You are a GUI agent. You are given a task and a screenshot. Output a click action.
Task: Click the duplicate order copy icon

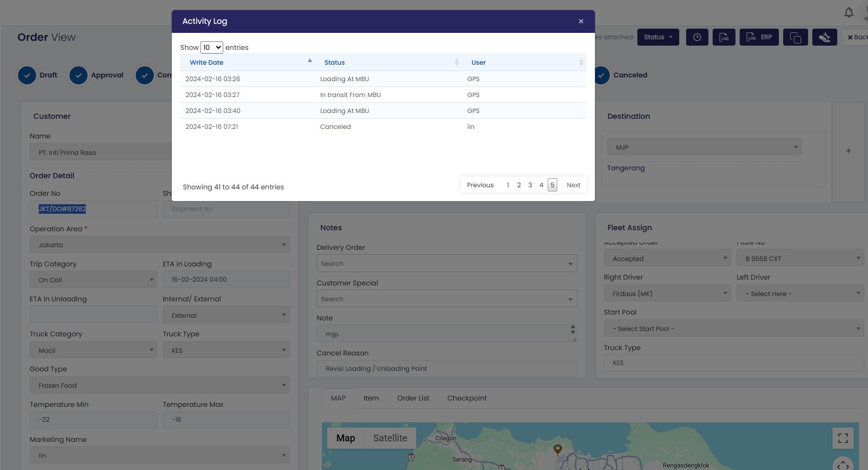(x=795, y=37)
